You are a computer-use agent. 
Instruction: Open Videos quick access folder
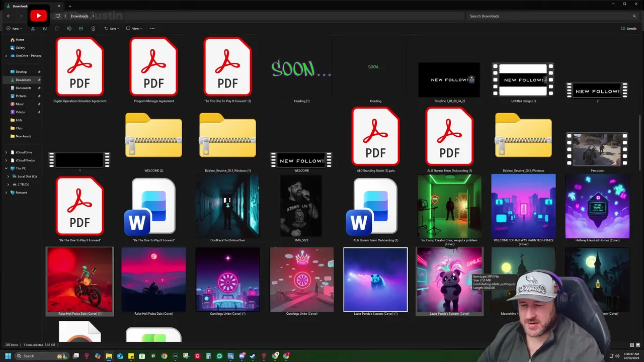pos(20,112)
